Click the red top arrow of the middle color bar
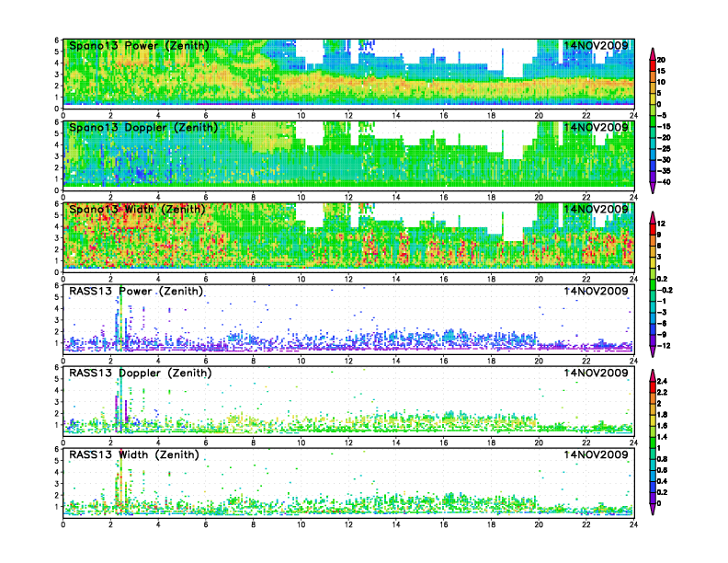 (x=653, y=218)
